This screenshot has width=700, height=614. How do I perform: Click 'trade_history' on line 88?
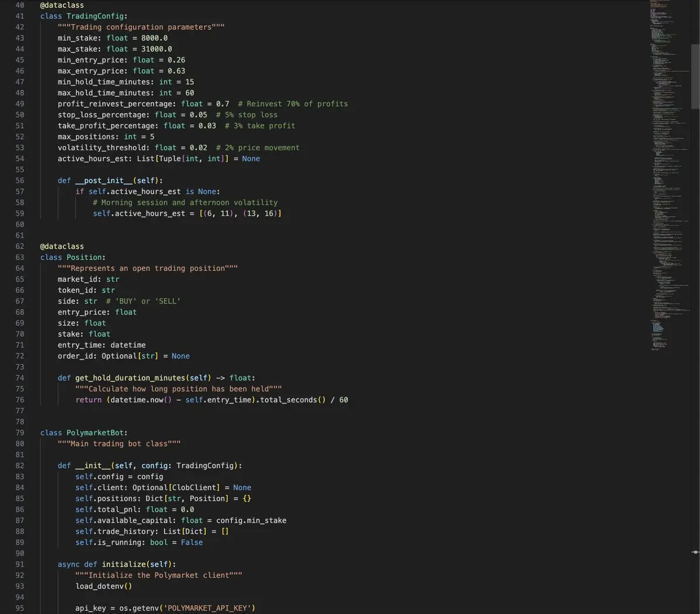[x=126, y=532]
